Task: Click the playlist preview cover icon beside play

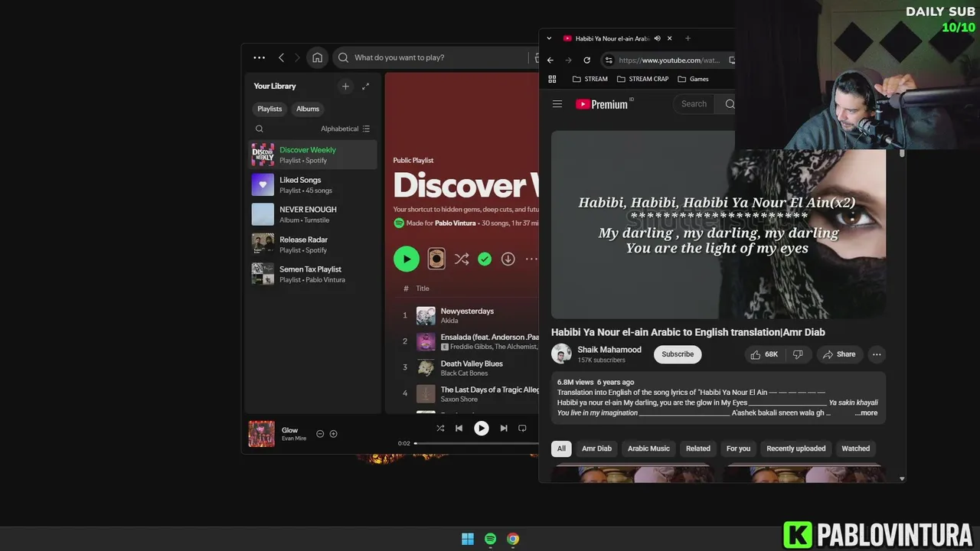Action: coord(436,259)
